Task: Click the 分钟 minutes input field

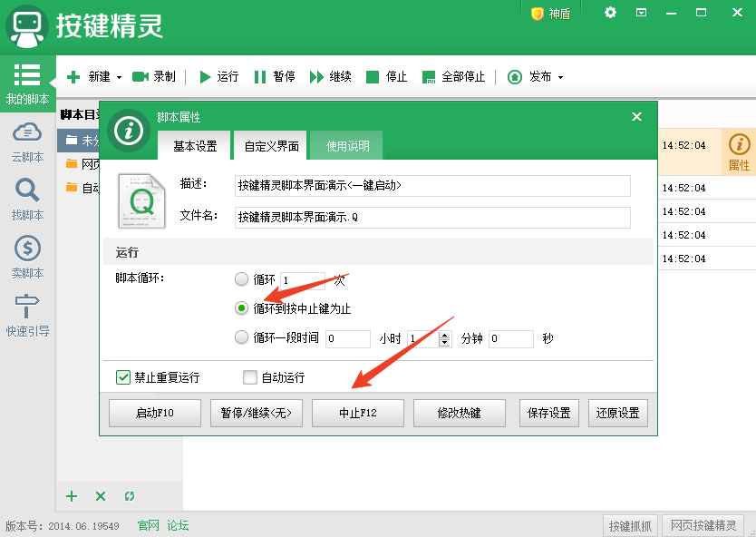Action: 422,338
